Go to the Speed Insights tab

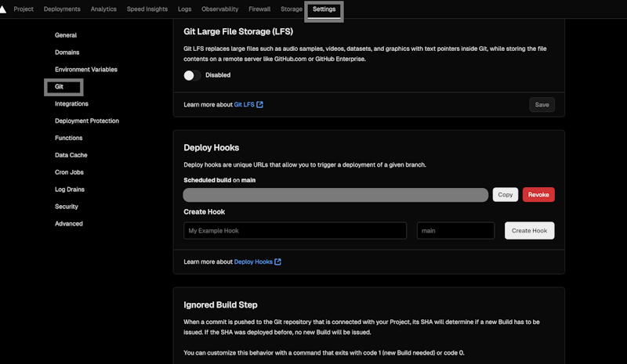146,9
